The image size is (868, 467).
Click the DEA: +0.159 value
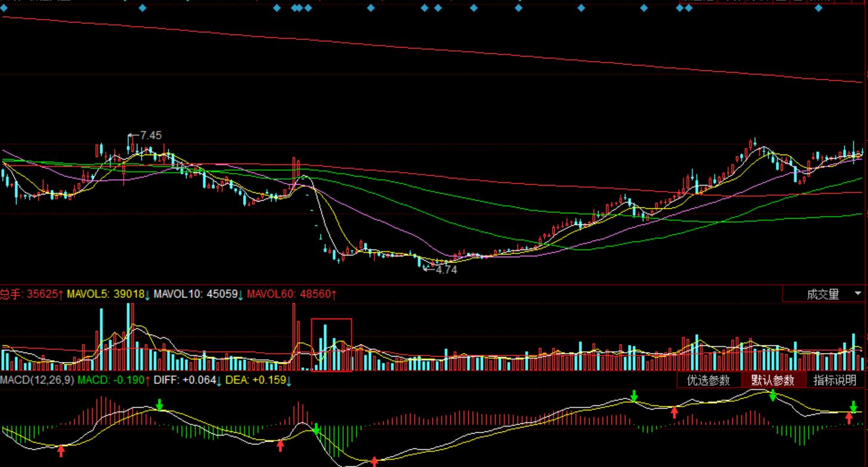point(260,380)
